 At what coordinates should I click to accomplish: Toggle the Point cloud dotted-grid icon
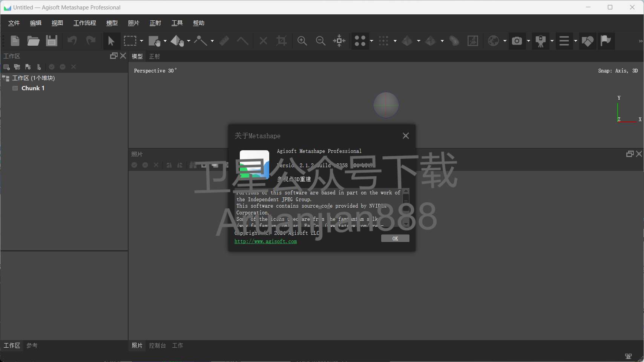click(383, 40)
